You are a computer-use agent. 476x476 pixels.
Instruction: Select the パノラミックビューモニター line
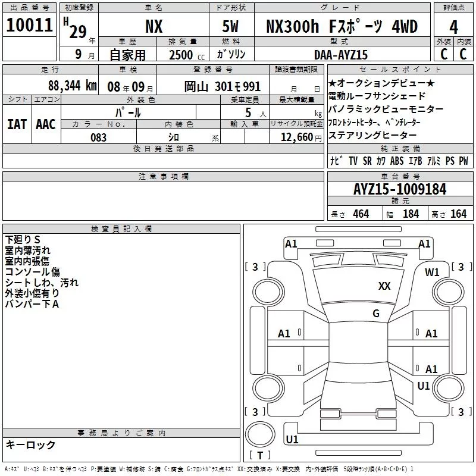[386, 109]
